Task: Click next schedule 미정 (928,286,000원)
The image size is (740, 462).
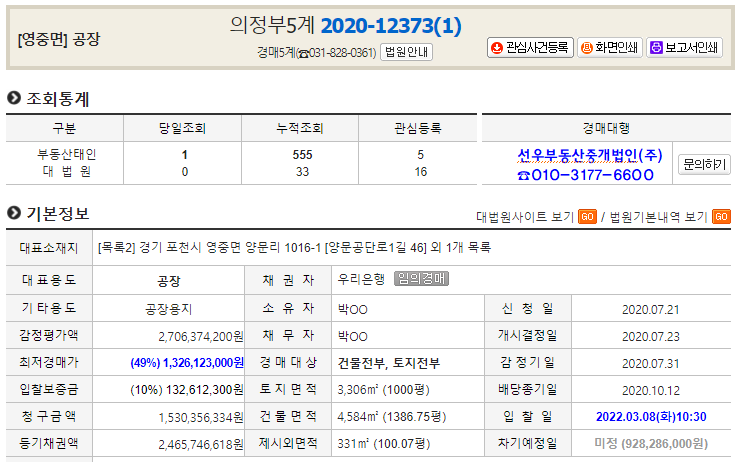Action: click(x=651, y=444)
